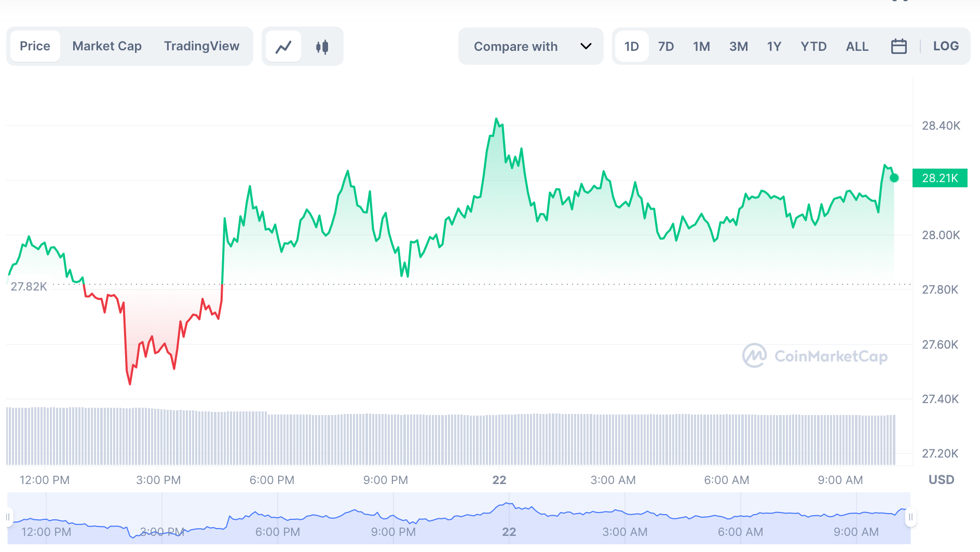The image size is (980, 552).
Task: Click the 6:00 PM main axis label
Action: tap(271, 480)
